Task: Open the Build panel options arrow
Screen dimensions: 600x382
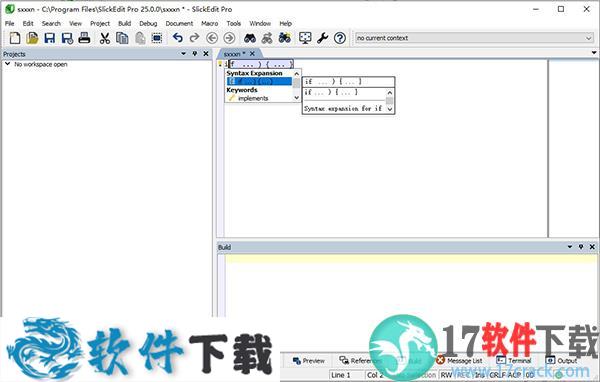Action: click(570, 247)
